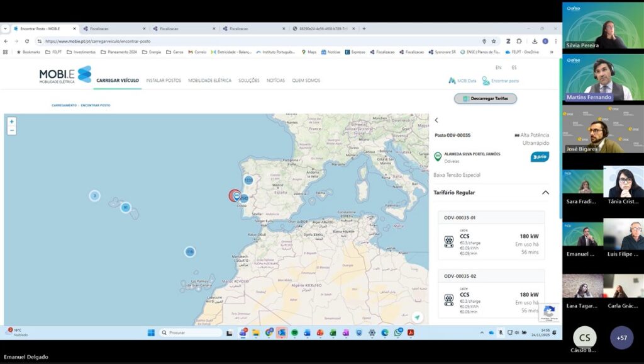Click the browser address bar
644x364 pixels.
tap(252, 41)
